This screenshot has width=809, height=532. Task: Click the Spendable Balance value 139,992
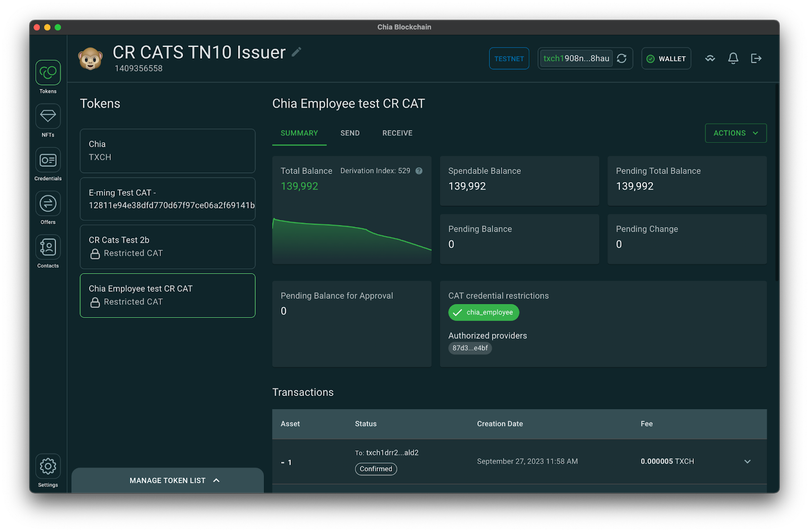[x=467, y=186]
